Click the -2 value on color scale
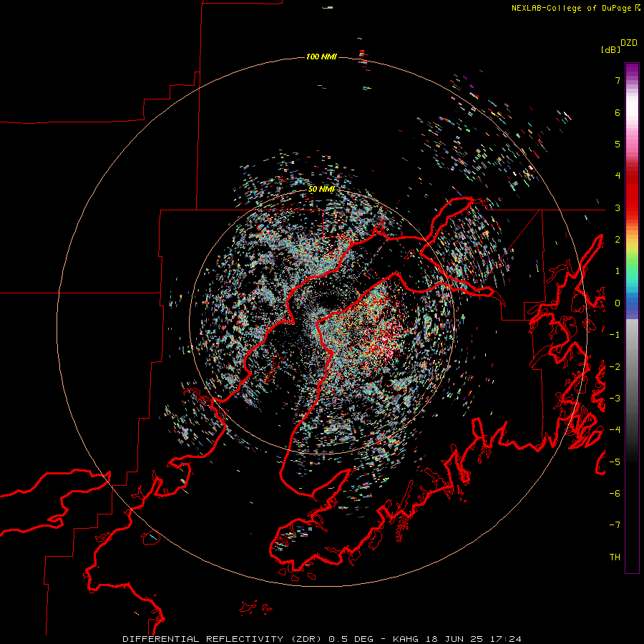The image size is (644, 644). click(615, 367)
